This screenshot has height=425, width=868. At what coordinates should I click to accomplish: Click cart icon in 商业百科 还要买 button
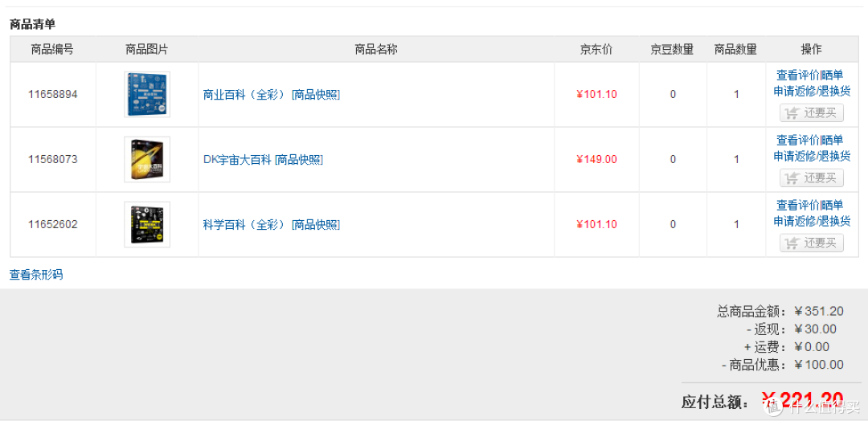(x=792, y=113)
